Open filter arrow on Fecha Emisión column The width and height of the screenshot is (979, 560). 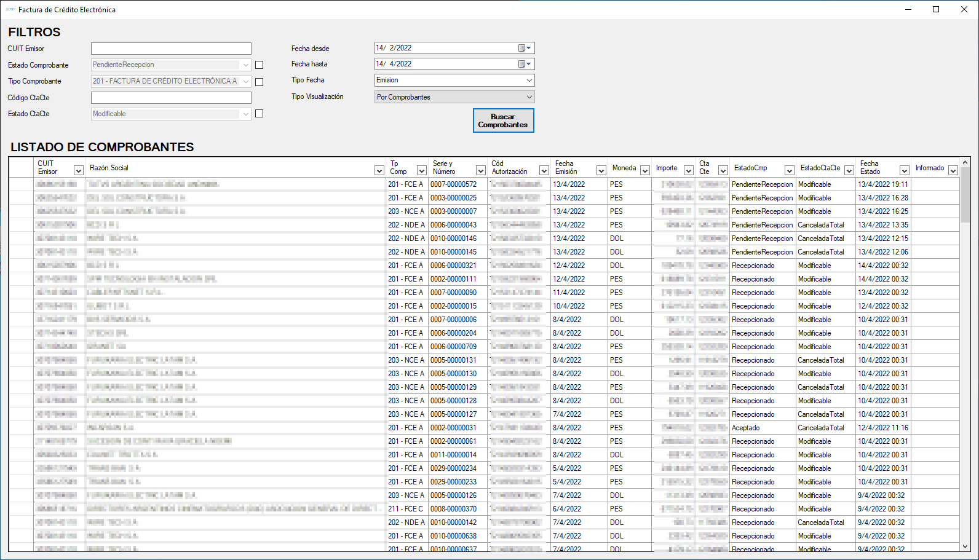click(x=601, y=171)
